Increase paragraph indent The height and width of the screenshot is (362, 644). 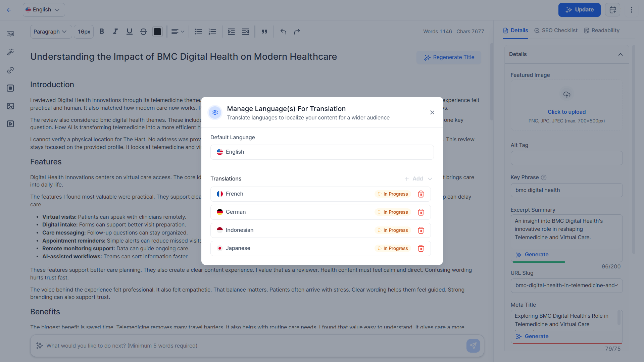tap(231, 32)
